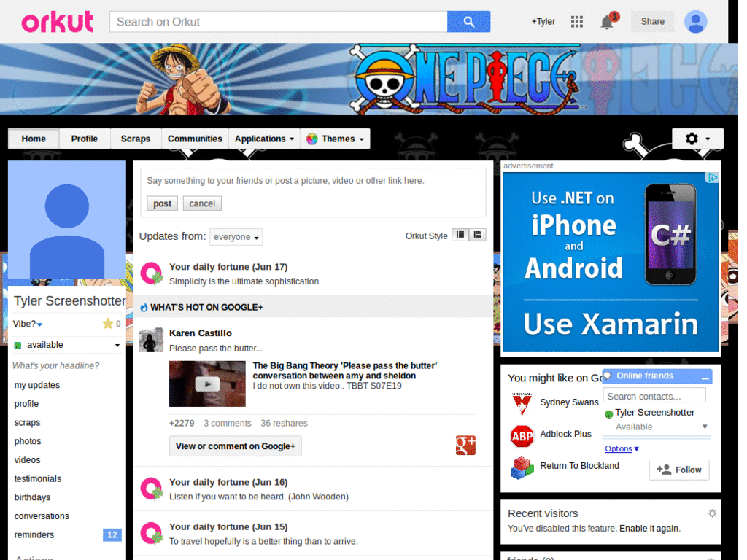The height and width of the screenshot is (560, 747).
Task: Open the account avatar in header
Action: pyautogui.click(x=695, y=21)
